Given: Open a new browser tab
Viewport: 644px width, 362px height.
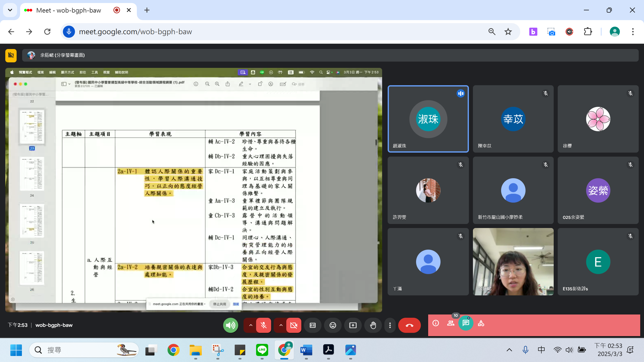Looking at the screenshot, I should (147, 10).
